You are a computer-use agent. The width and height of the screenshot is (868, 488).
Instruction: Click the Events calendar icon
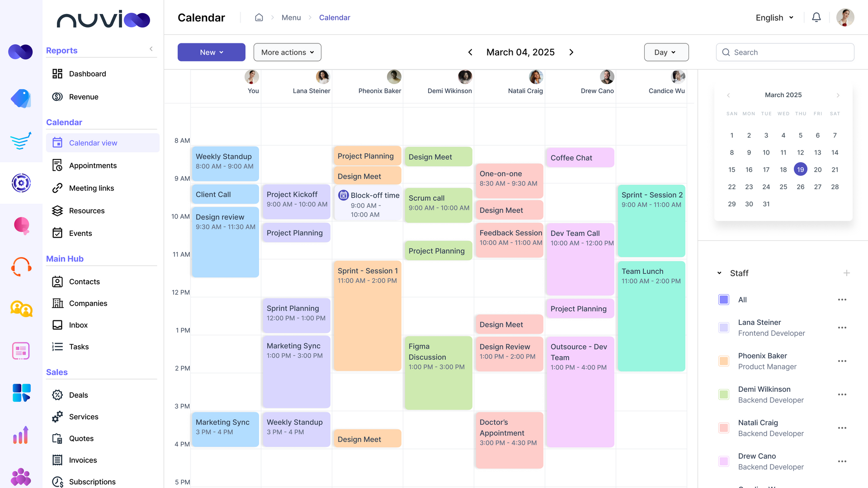(x=57, y=233)
